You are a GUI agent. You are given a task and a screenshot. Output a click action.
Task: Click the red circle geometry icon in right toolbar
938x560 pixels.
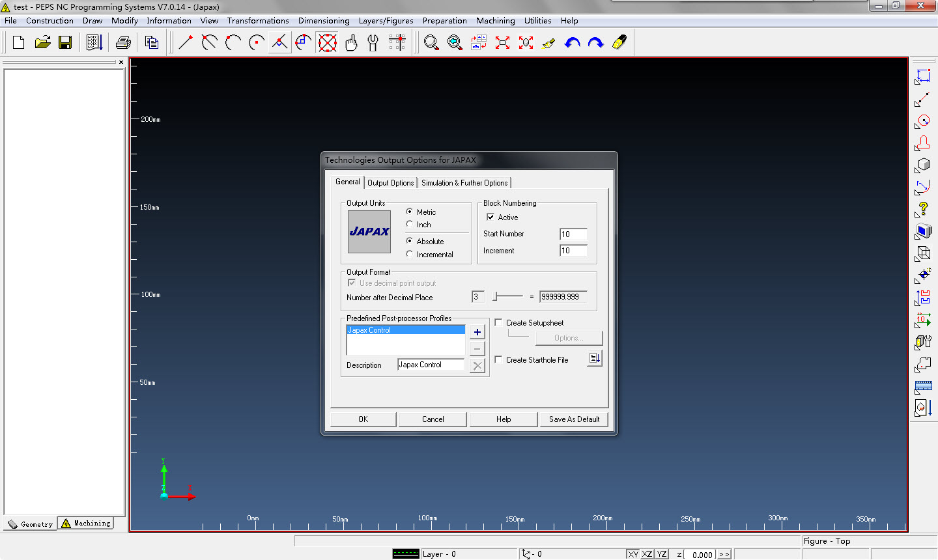[922, 121]
